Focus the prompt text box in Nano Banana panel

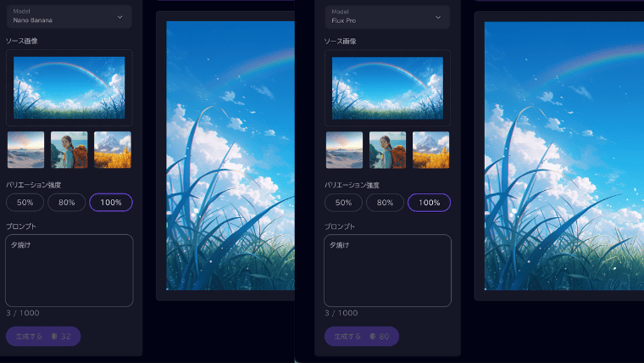point(69,271)
